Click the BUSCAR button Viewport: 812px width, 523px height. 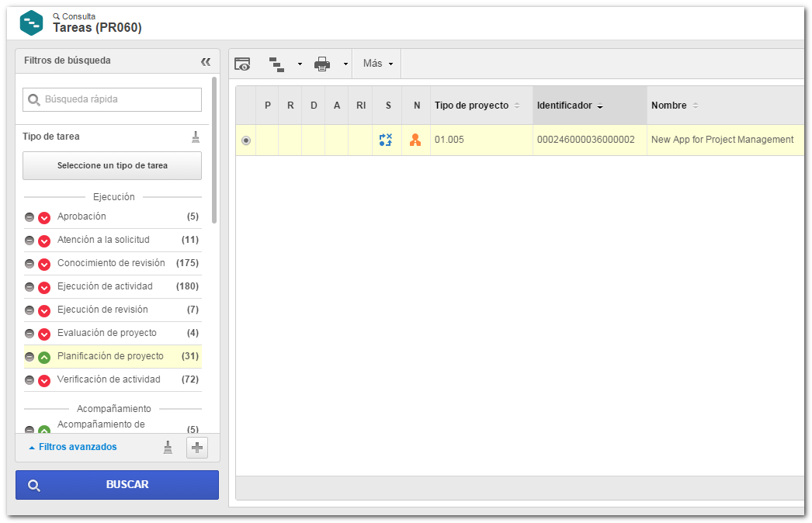(x=117, y=485)
